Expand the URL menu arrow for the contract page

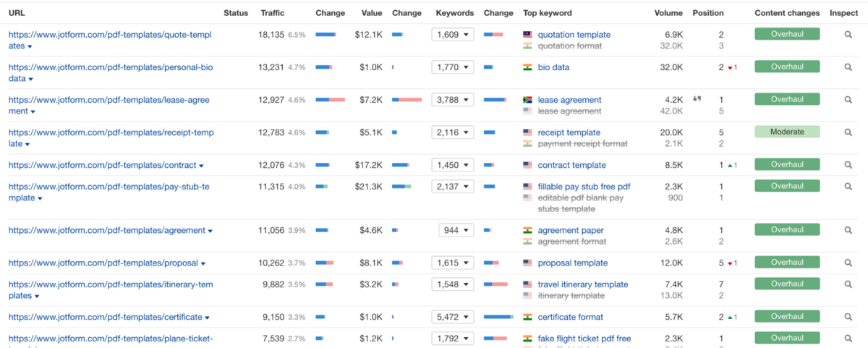tap(201, 166)
